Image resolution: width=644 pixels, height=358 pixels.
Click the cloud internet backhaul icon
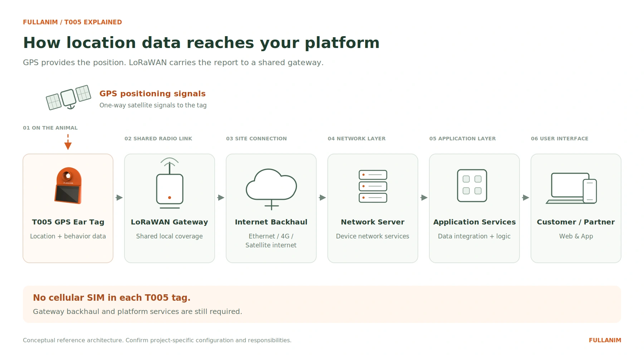271,189
